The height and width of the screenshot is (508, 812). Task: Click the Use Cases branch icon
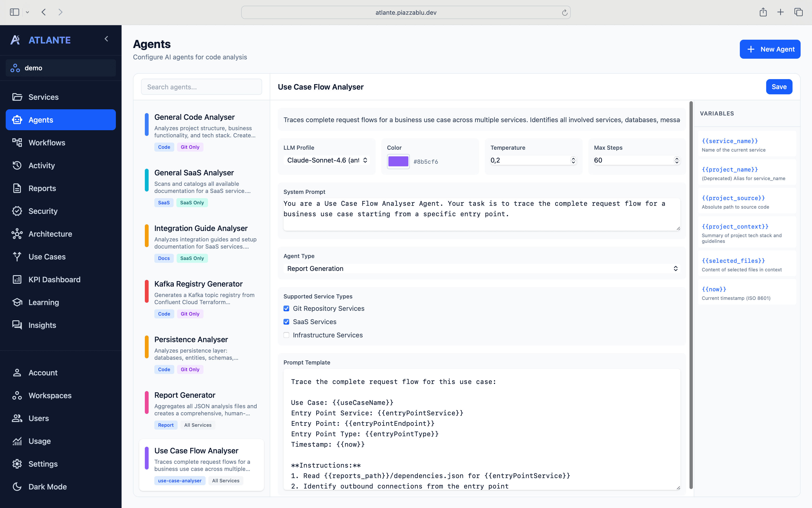click(17, 257)
